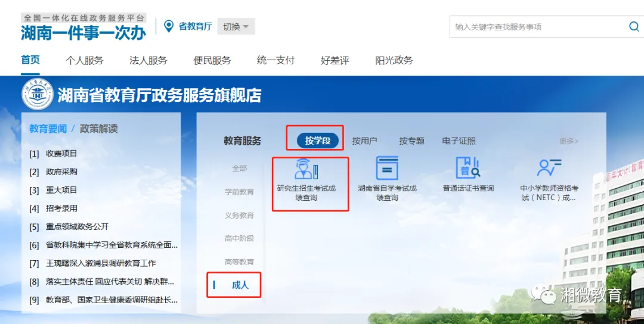Open 阳光政务 navigation item
644x324 pixels.
tap(394, 61)
